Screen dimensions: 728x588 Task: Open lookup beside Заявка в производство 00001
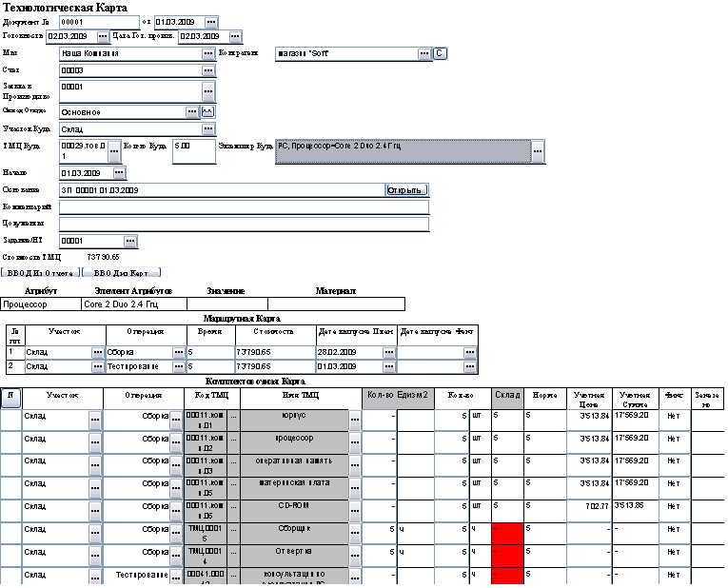(x=208, y=91)
